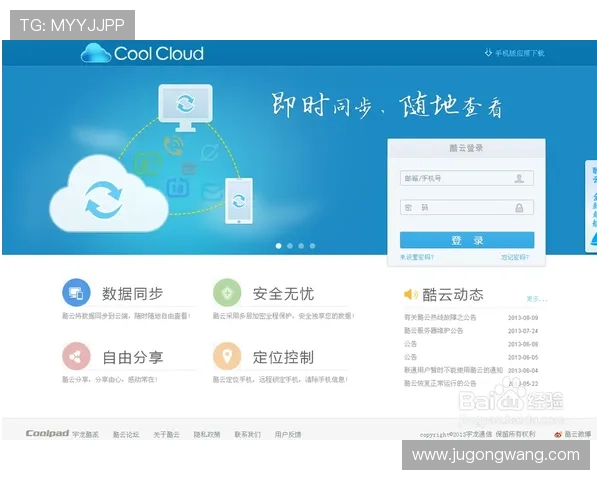Open the 公告 item dated 2013-06-05
600x480 pixels.
pos(410,357)
